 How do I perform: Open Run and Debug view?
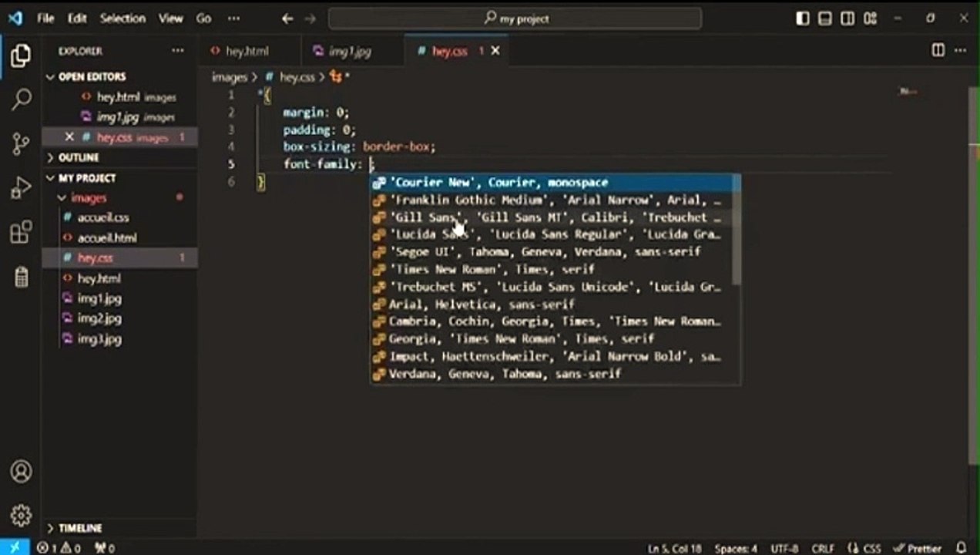pos(21,188)
